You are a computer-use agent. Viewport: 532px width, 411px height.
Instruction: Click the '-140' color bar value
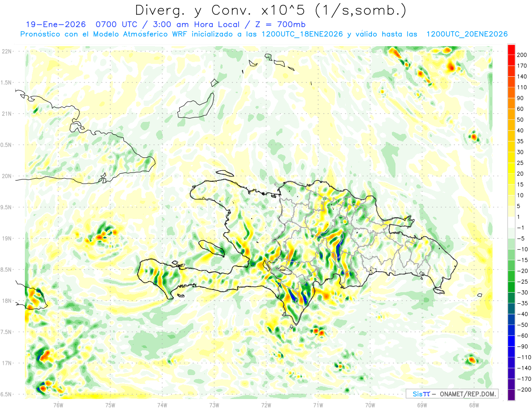click(x=524, y=368)
